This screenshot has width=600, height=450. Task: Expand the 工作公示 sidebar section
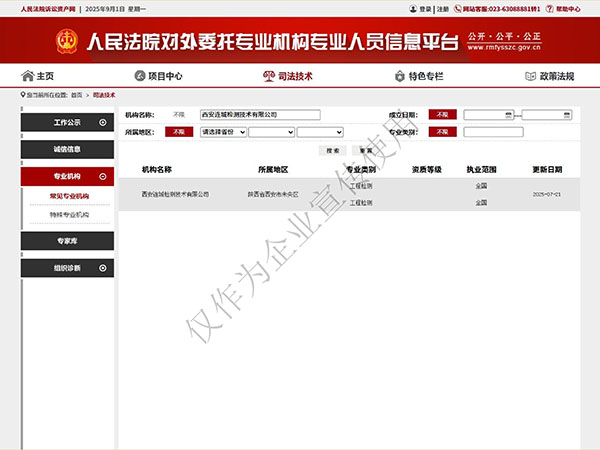tap(103, 122)
